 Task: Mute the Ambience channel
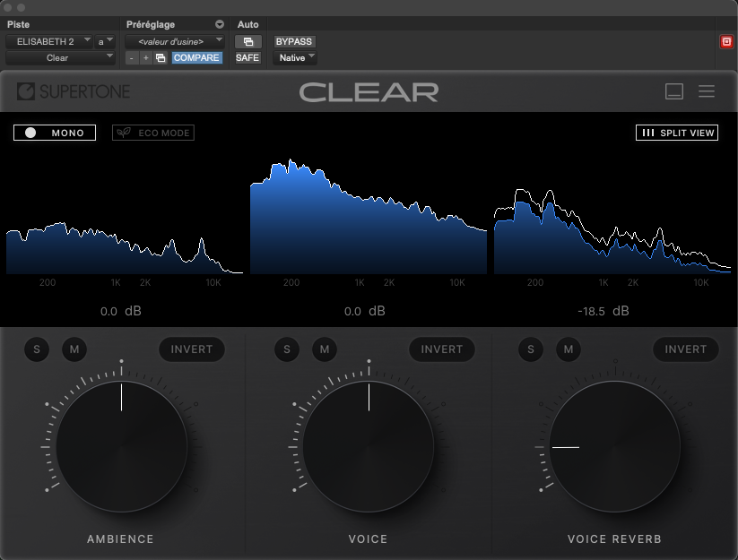click(x=74, y=349)
